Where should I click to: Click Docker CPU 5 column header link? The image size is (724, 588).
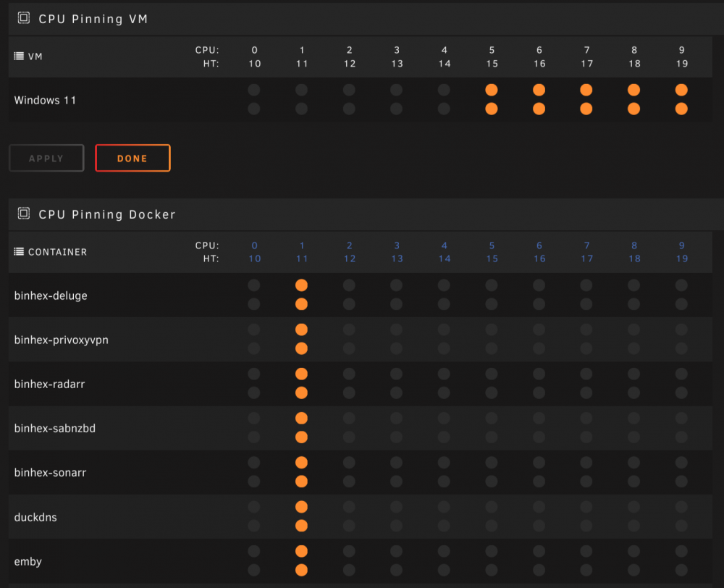[x=492, y=245]
